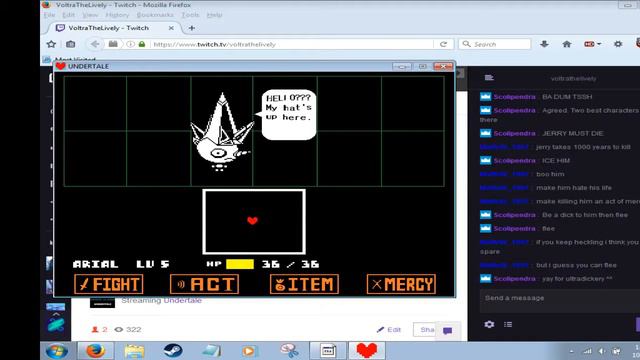Click the 322 views count
Screen dimensions: 640x360
tap(133, 329)
